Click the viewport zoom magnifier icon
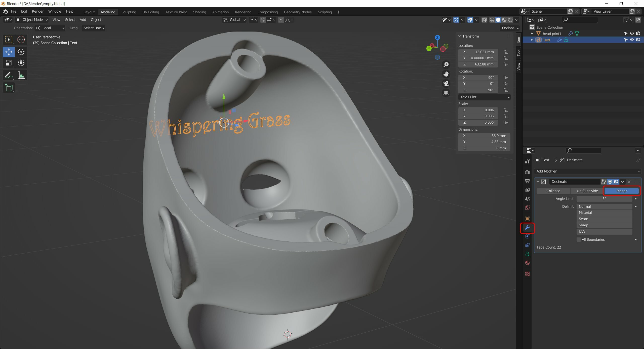644x349 pixels. pos(446,65)
